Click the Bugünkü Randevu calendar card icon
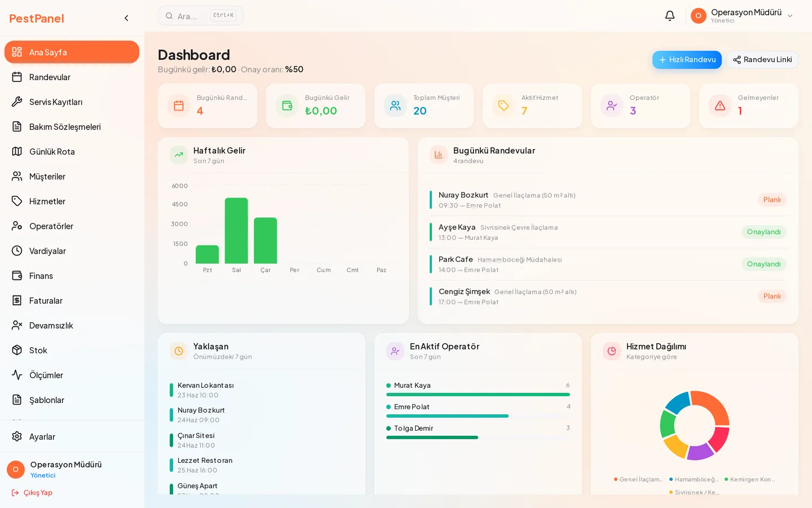 point(179,106)
